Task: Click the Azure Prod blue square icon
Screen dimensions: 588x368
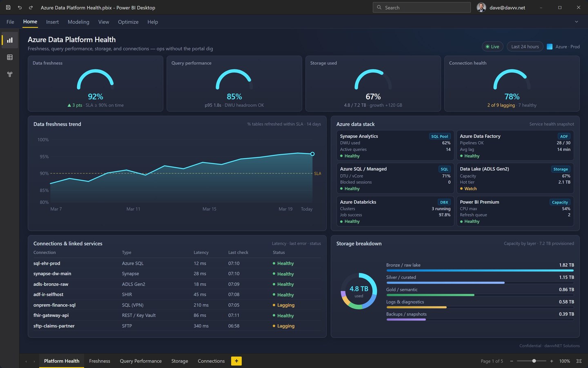Action: coord(550,47)
